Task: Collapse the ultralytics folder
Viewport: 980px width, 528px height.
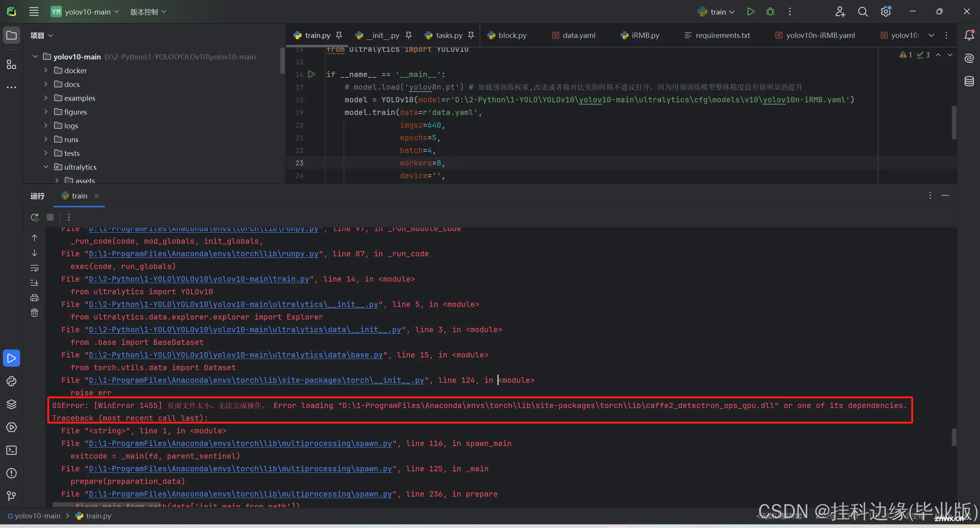Action: coord(46,167)
